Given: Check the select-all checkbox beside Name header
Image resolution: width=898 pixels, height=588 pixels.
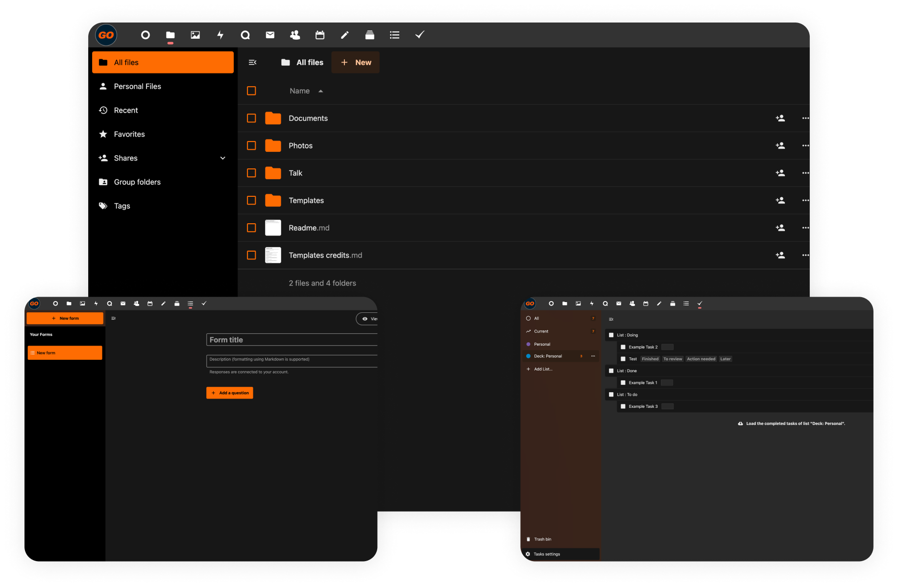Looking at the screenshot, I should 251,91.
